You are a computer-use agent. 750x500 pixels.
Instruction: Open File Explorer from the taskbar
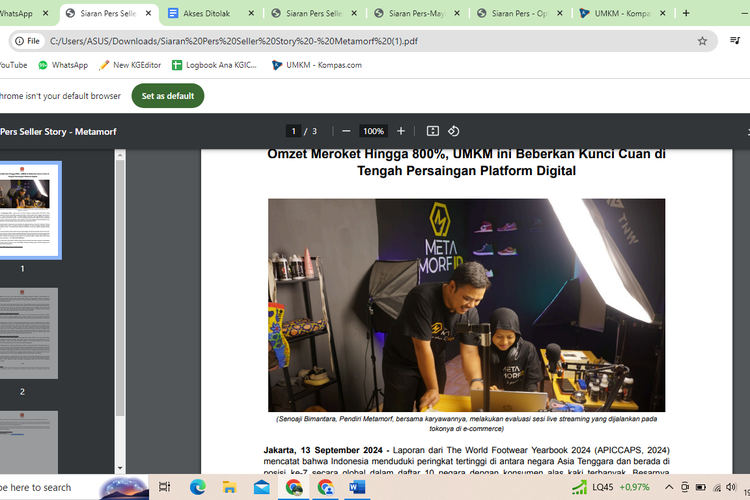[230, 487]
